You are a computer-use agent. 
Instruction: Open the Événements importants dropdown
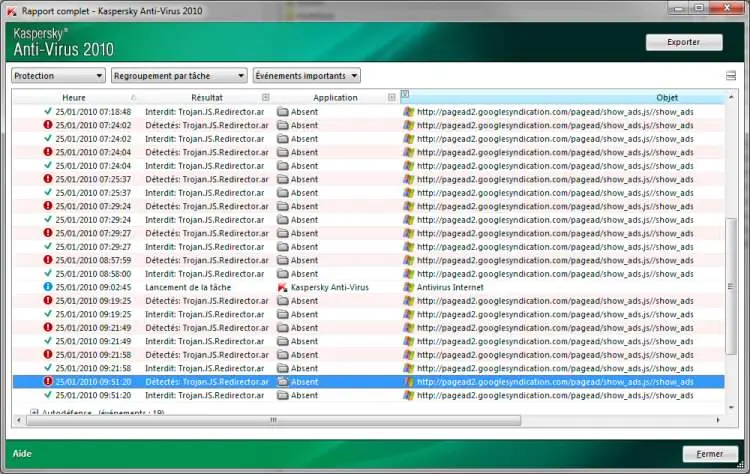pos(306,76)
